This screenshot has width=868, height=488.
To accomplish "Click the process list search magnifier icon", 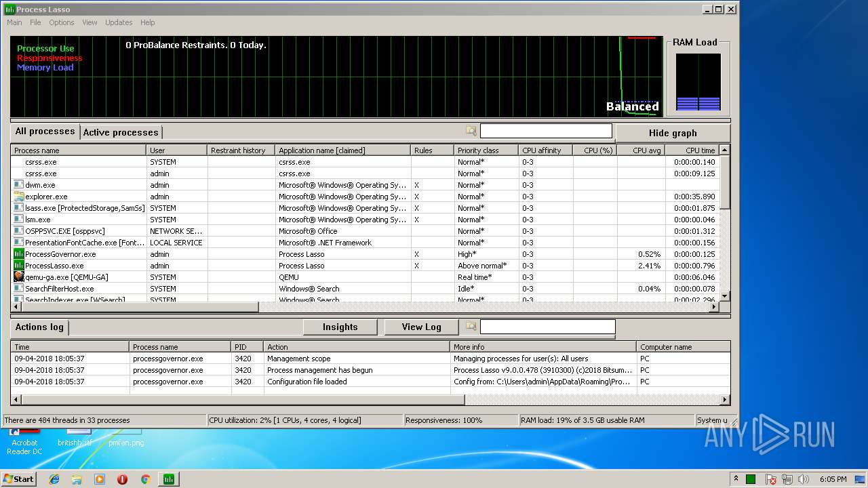I will [x=471, y=131].
